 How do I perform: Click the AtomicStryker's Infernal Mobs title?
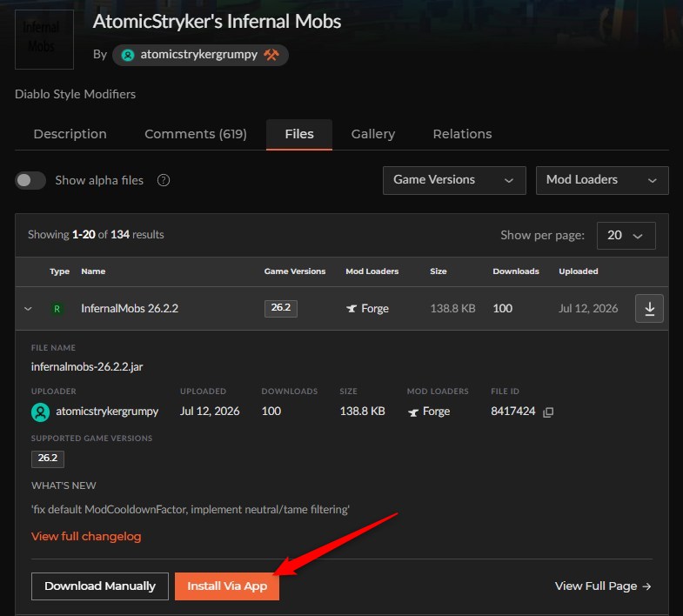pos(217,22)
